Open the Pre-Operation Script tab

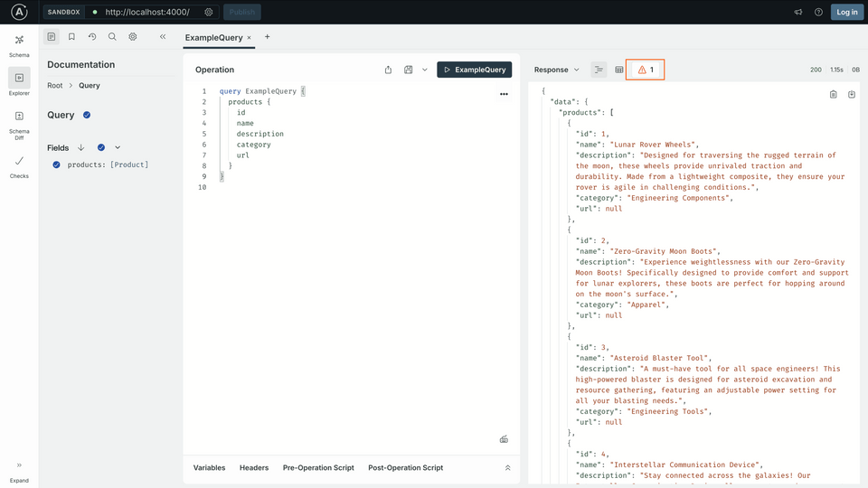click(317, 468)
